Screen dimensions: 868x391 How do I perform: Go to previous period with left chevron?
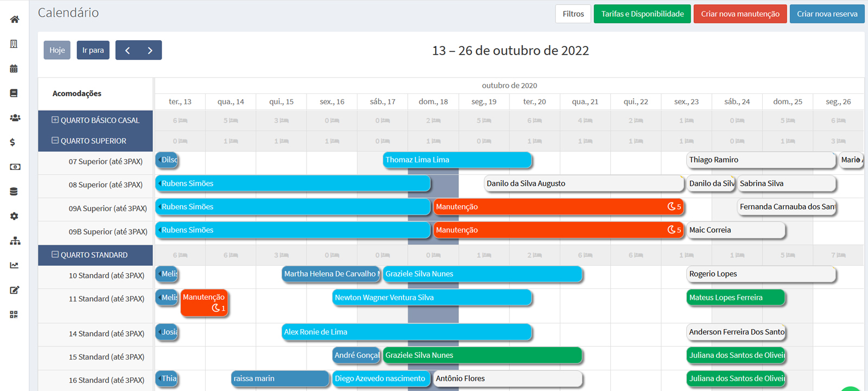coord(127,50)
